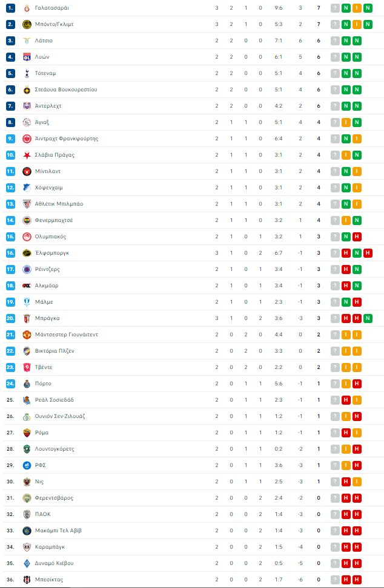Click the Δυναμό Κιέβου team name
384x588 pixels.
[x=54, y=563]
